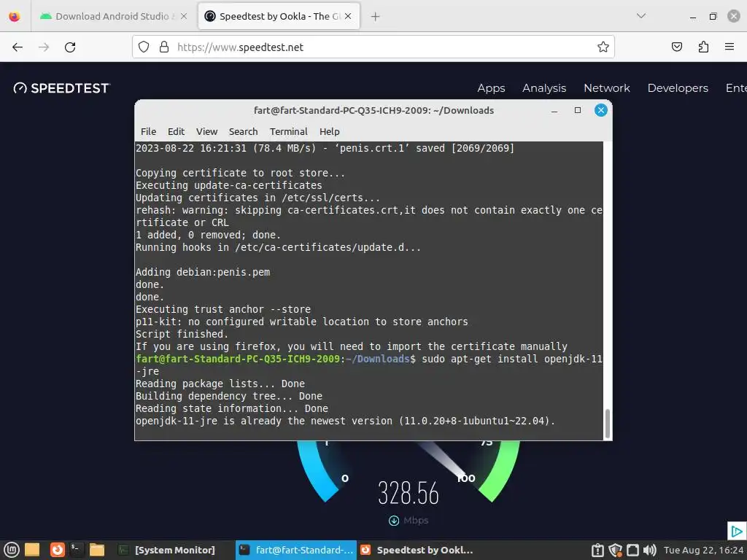Close the Speedtest by Ookla tab
This screenshot has width=747, height=560.
pos(348,16)
